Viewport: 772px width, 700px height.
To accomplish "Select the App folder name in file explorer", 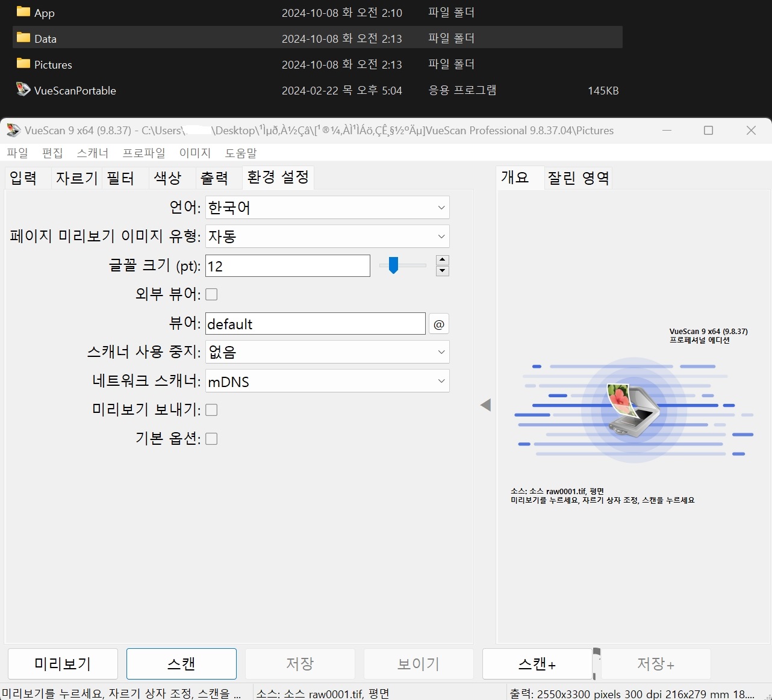I will (45, 13).
